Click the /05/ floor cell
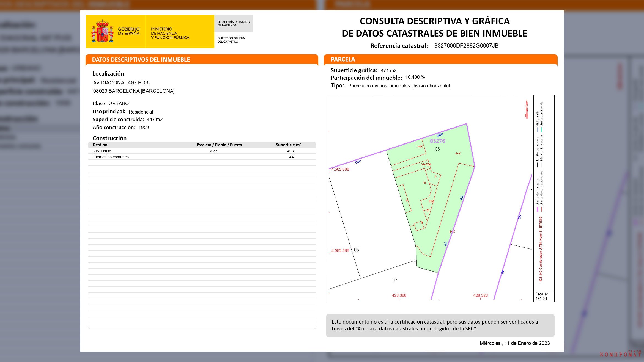This screenshot has width=644, height=362. (213, 151)
